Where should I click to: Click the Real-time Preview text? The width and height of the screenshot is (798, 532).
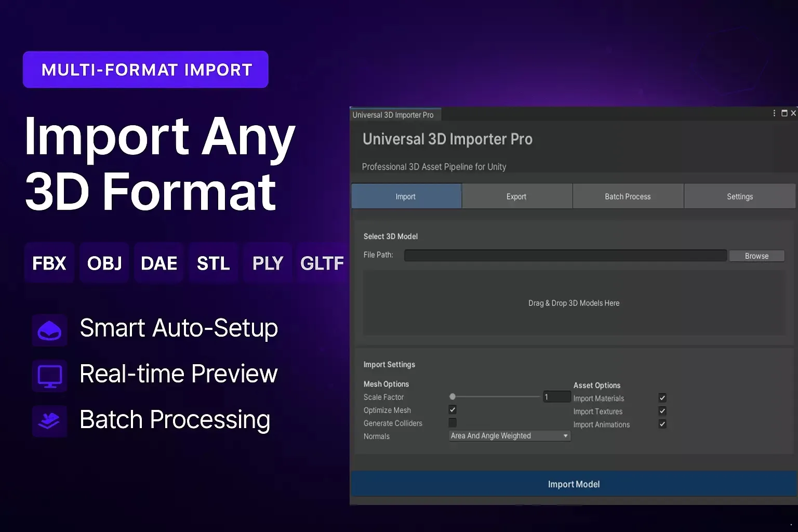(179, 374)
